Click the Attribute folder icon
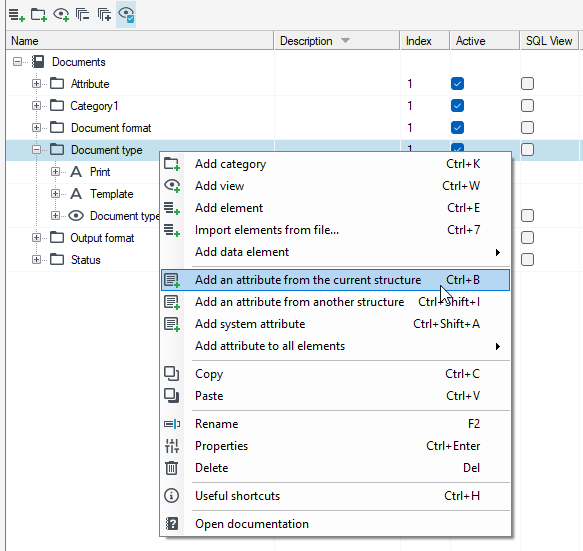583x551 pixels. [57, 84]
